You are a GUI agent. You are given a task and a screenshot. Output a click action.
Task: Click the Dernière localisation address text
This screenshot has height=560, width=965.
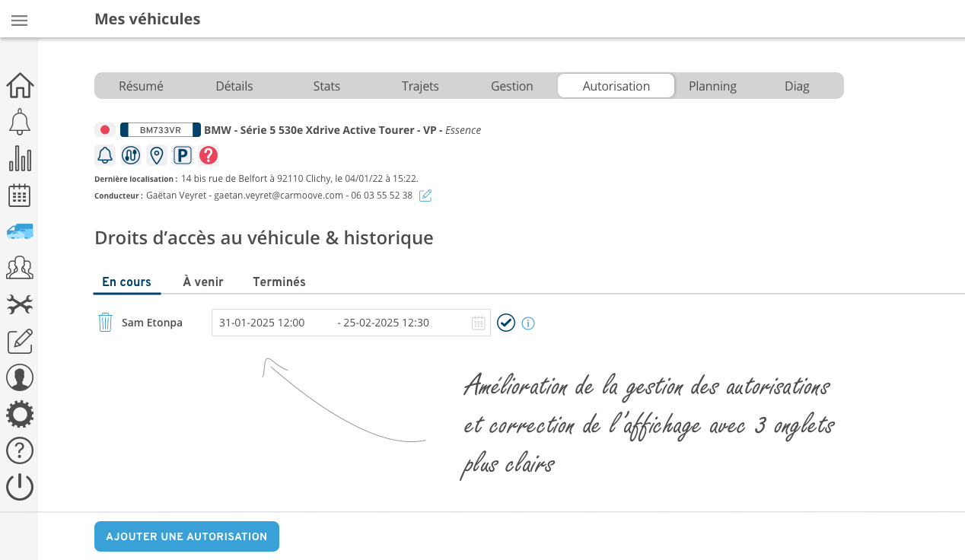click(300, 179)
